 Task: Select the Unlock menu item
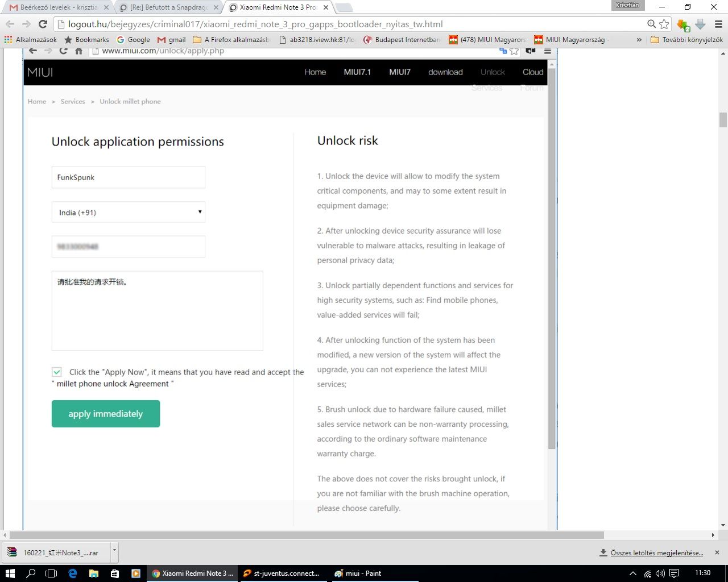[493, 72]
